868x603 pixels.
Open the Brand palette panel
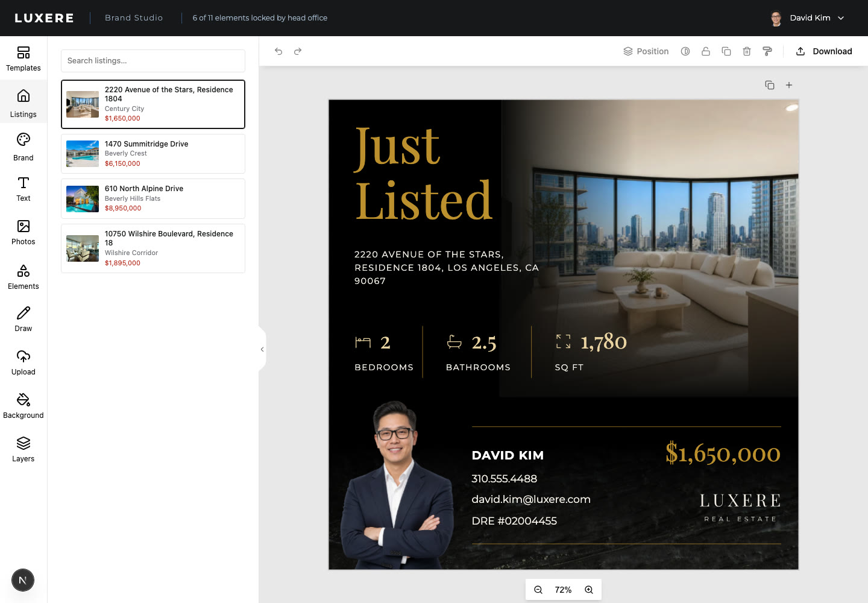click(x=24, y=147)
